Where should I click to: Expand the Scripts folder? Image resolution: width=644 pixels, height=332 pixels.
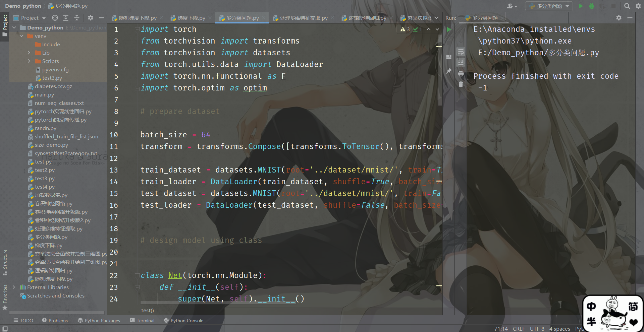(x=29, y=61)
